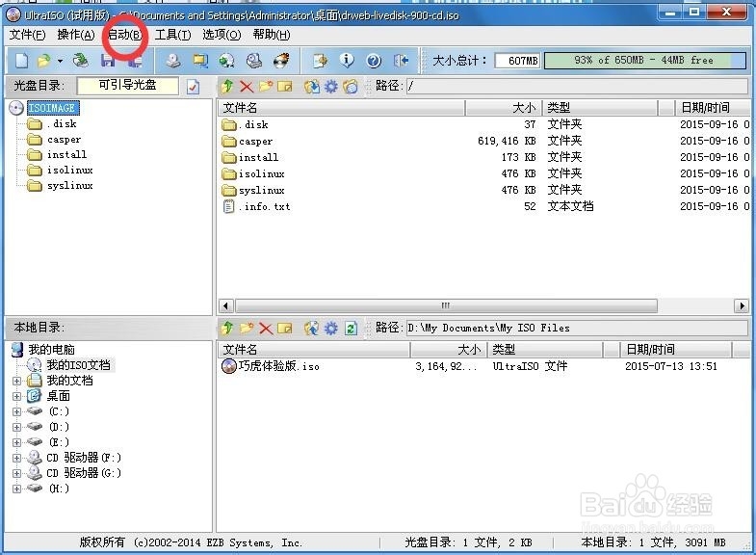Expand the (E:) drive node
Image resolution: width=756 pixels, height=555 pixels.
pyautogui.click(x=17, y=442)
